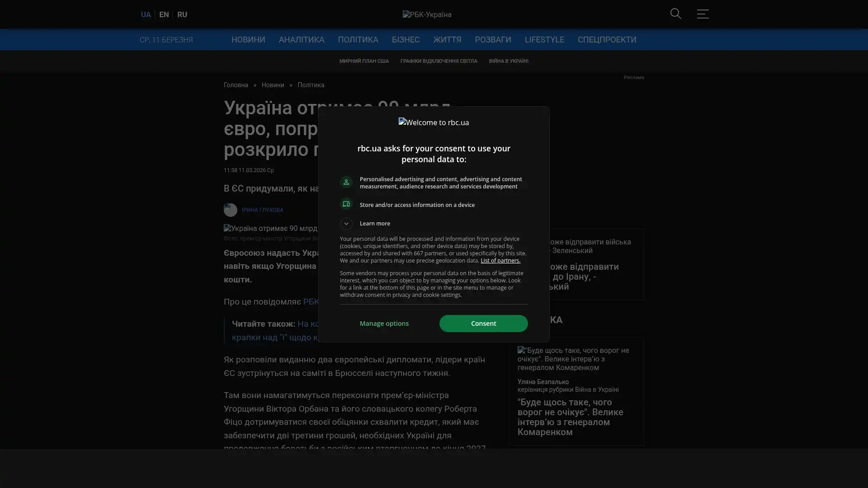
Task: Open the АНАЛІТИКА menu section
Action: (x=302, y=40)
